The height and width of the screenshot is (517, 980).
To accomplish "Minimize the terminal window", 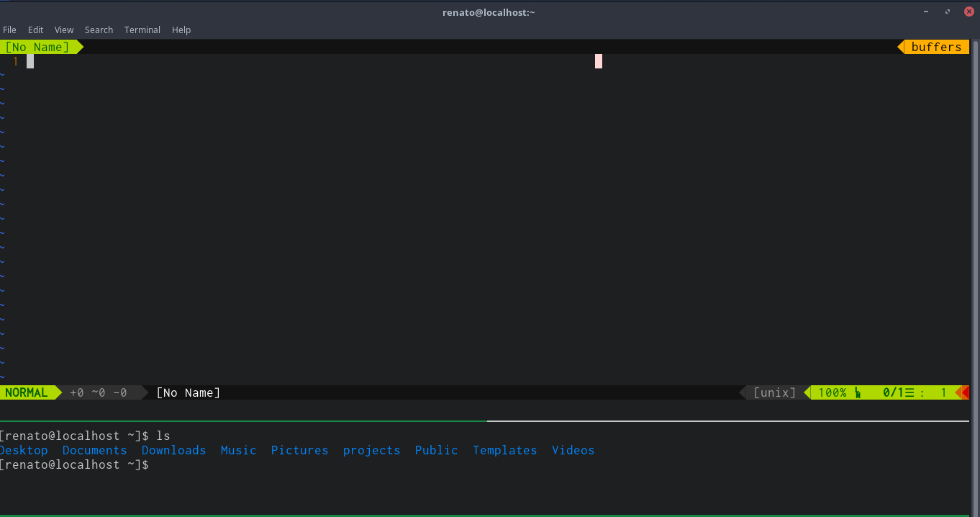I will coord(927,12).
